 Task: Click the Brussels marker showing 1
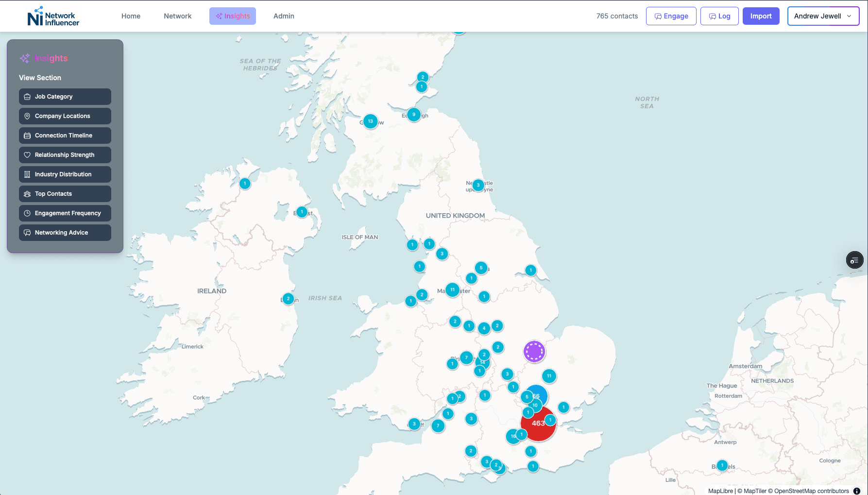click(722, 465)
